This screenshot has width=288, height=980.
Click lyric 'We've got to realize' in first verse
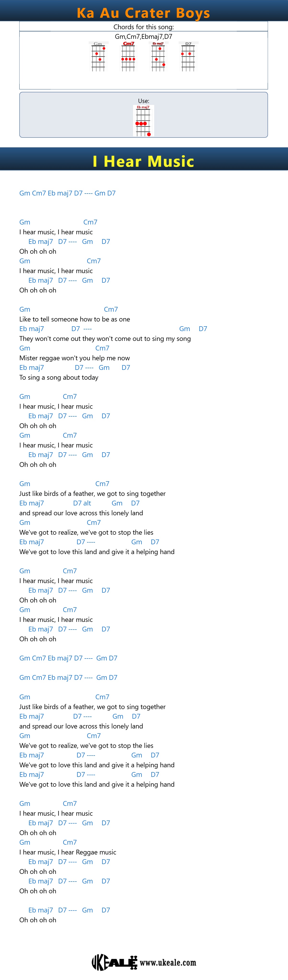(x=87, y=533)
